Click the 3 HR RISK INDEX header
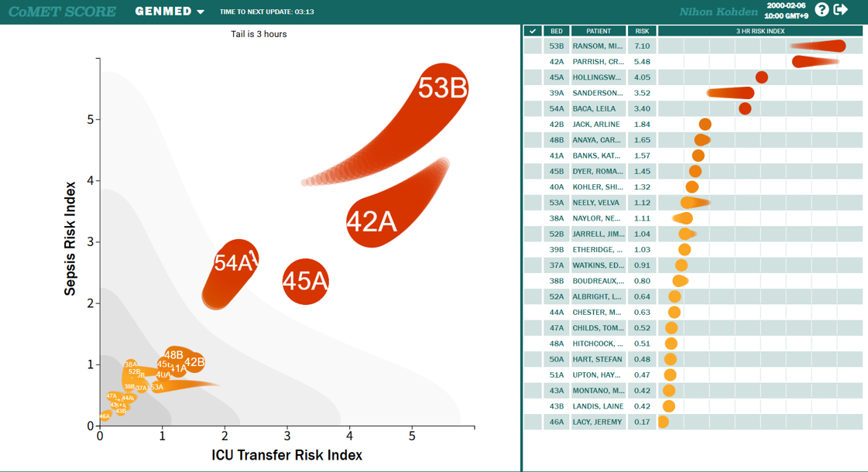Image resolution: width=868 pixels, height=472 pixels. click(760, 31)
